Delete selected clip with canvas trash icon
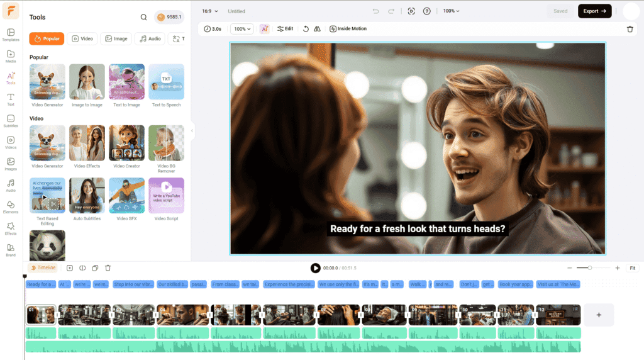This screenshot has height=360, width=644. click(x=630, y=29)
